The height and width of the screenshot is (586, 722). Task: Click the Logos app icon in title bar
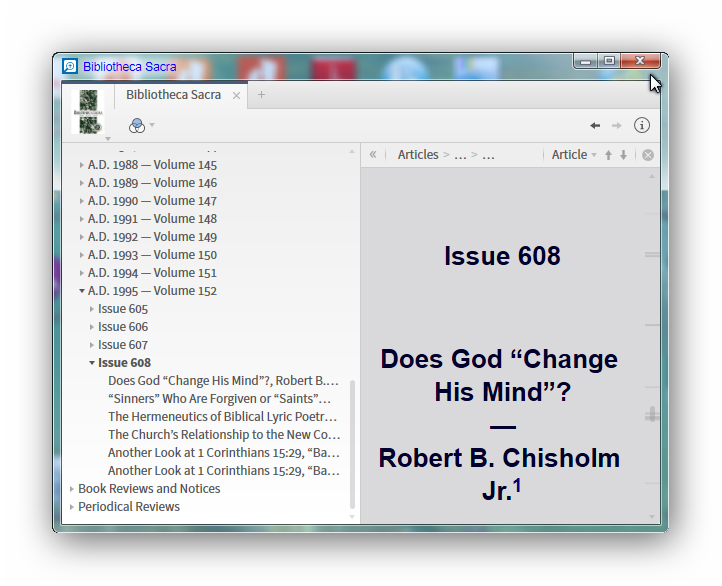[70, 66]
